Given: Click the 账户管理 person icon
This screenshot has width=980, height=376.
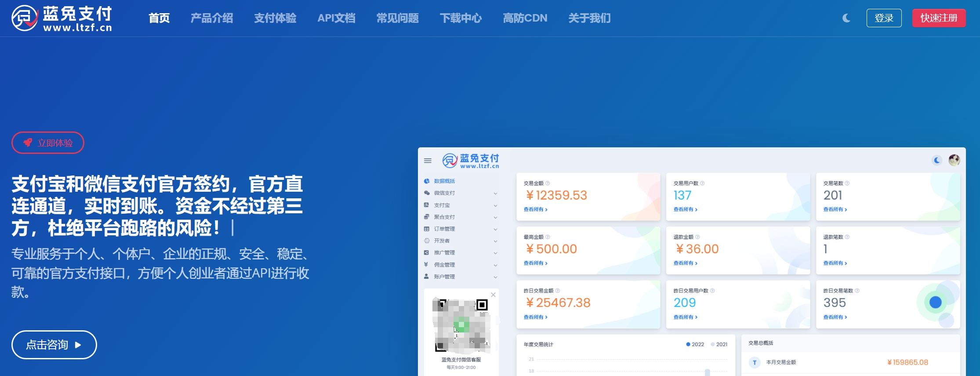Looking at the screenshot, I should [x=426, y=277].
